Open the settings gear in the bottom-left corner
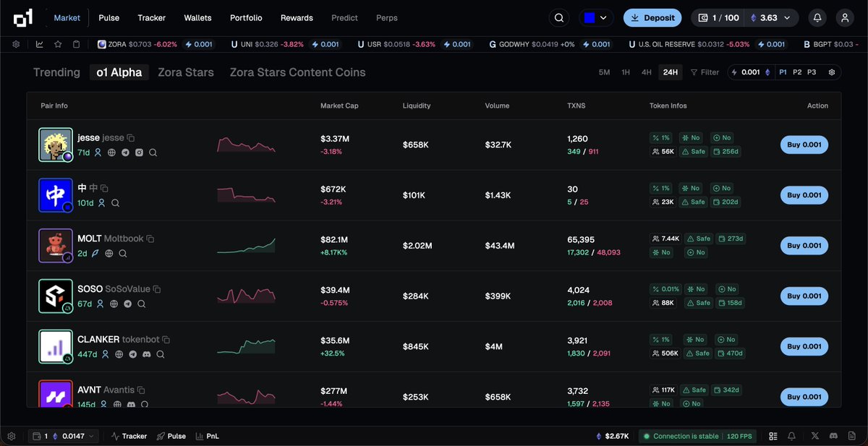Image resolution: width=868 pixels, height=446 pixels. (x=12, y=436)
